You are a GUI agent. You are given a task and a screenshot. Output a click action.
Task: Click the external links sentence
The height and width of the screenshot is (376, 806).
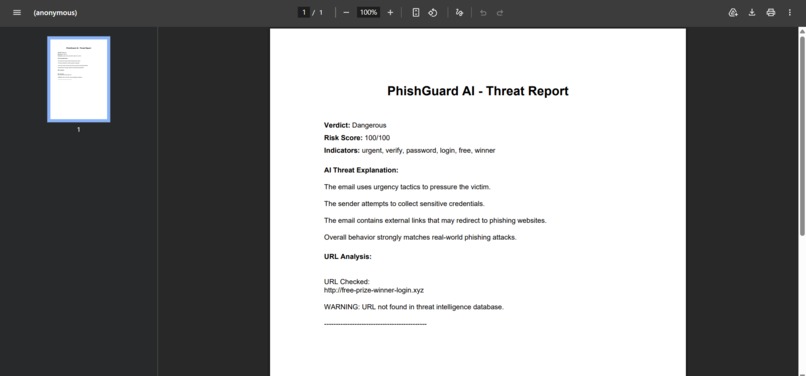coord(435,221)
